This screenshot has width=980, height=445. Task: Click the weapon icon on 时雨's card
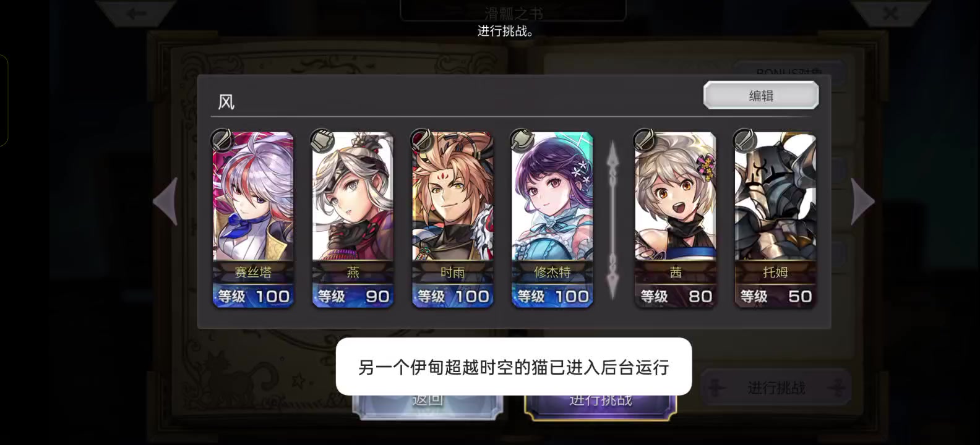[x=422, y=140]
